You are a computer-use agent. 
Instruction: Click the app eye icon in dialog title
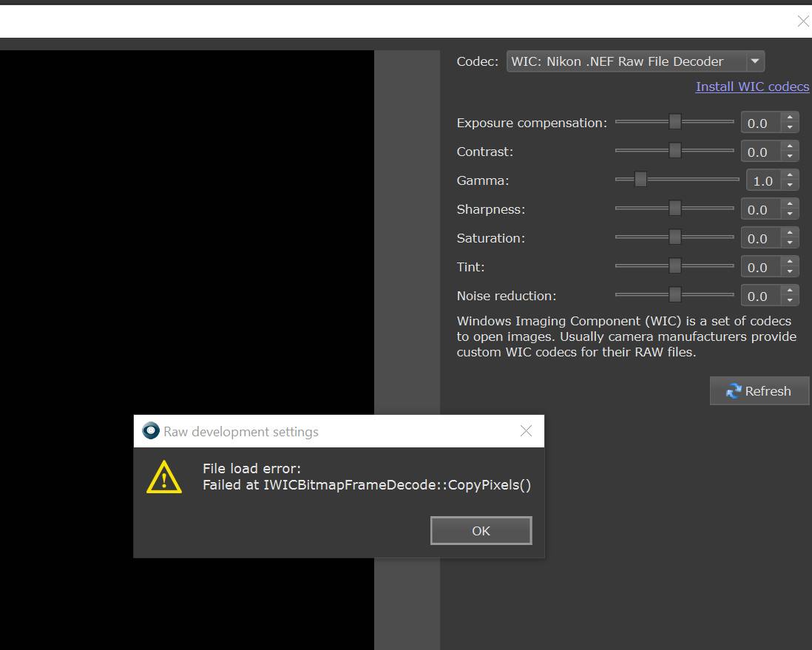(151, 430)
